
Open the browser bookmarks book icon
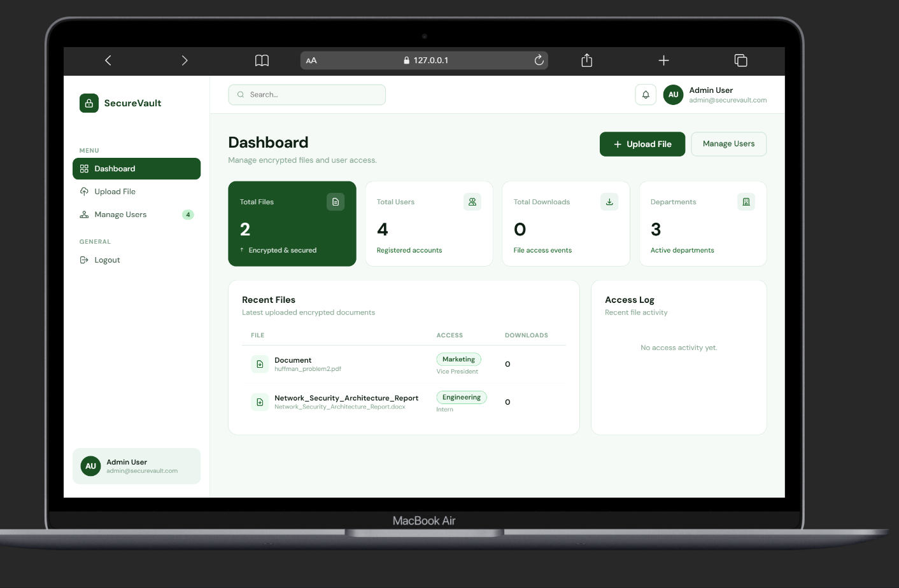pos(262,60)
